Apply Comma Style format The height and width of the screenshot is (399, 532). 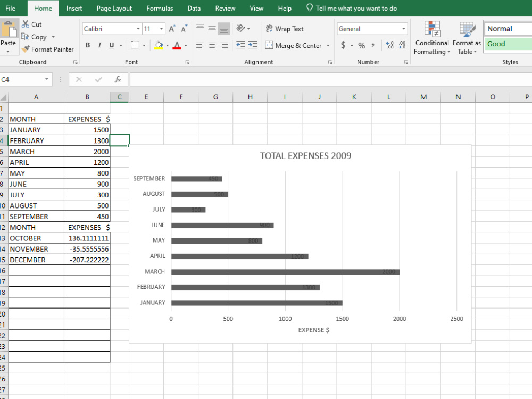[373, 45]
